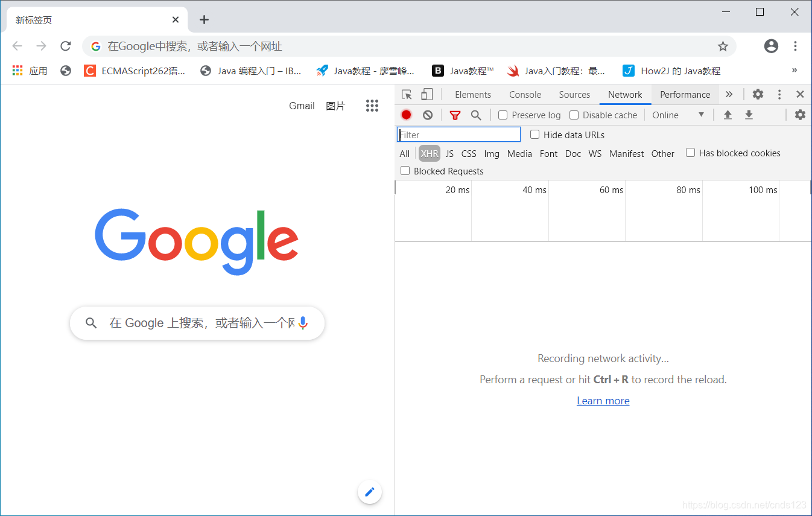This screenshot has height=516, width=812.
Task: Enable the Preserve log checkbox
Action: (x=503, y=115)
